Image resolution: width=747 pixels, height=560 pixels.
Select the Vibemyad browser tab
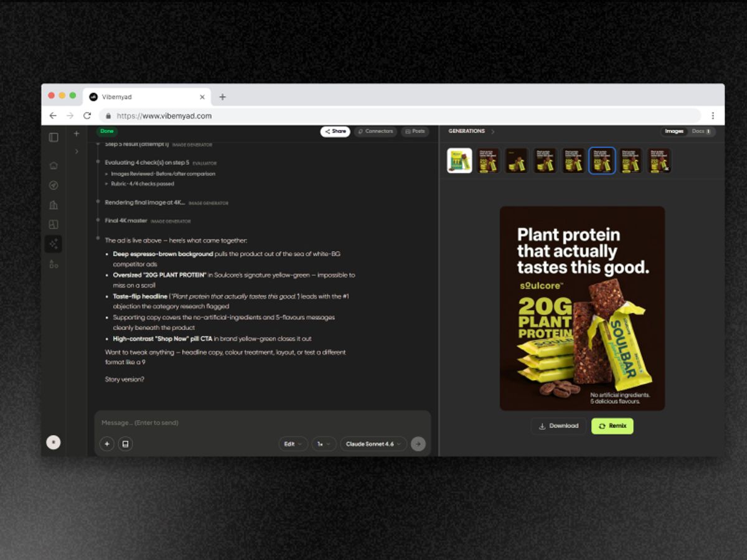[x=147, y=97]
